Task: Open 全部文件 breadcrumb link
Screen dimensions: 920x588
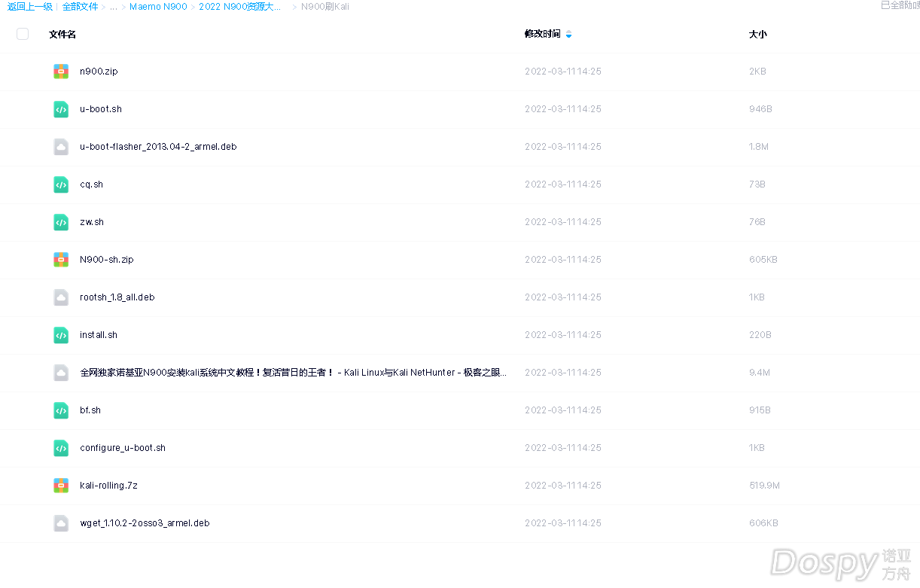Action: pos(80,7)
